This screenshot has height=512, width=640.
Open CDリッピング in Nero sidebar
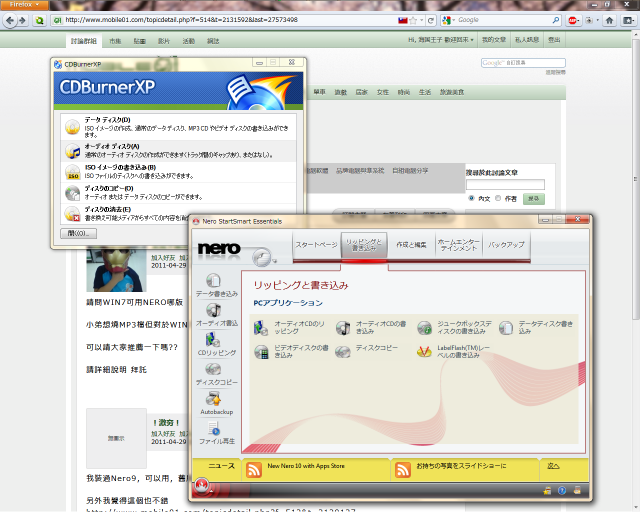tap(216, 344)
